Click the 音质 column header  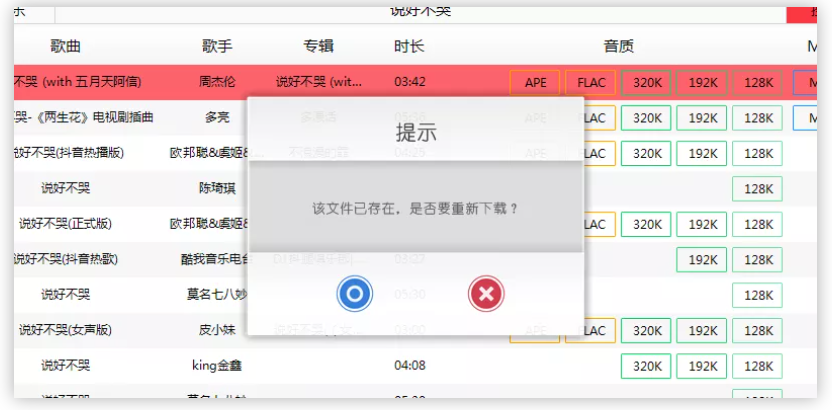coord(618,47)
